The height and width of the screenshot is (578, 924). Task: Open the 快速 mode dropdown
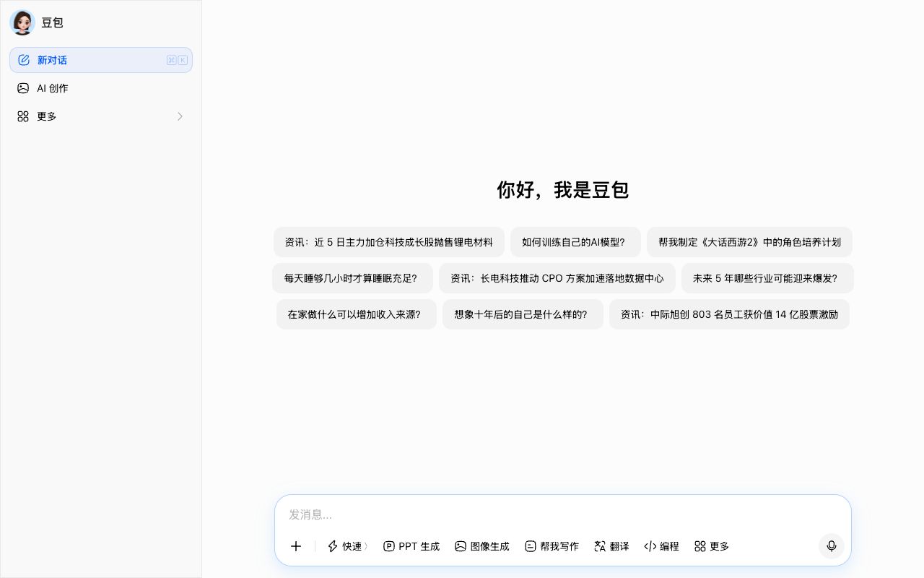point(348,546)
